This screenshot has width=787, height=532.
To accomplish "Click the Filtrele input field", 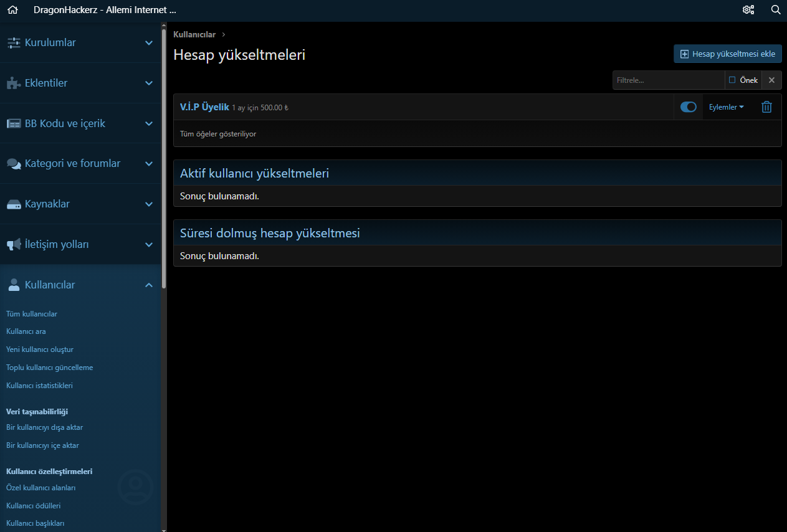I will pos(668,80).
